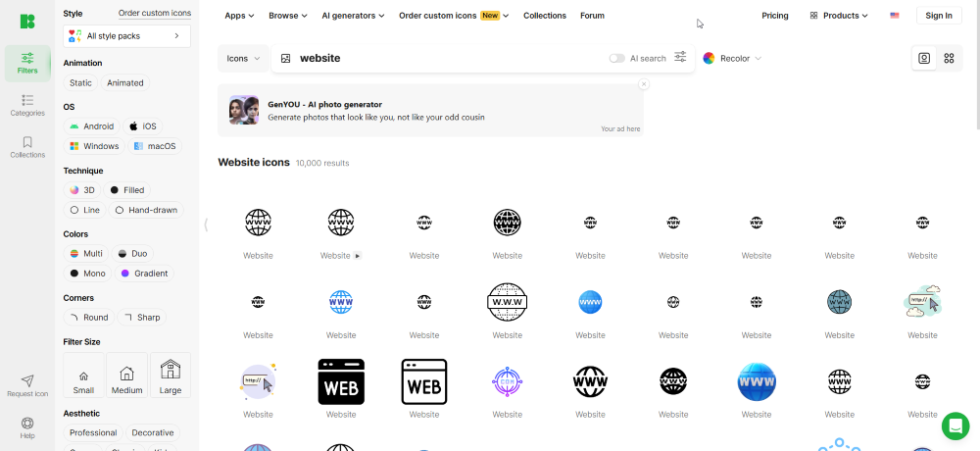Select the purple COM target icon
The height and width of the screenshot is (451, 980).
pyautogui.click(x=507, y=381)
